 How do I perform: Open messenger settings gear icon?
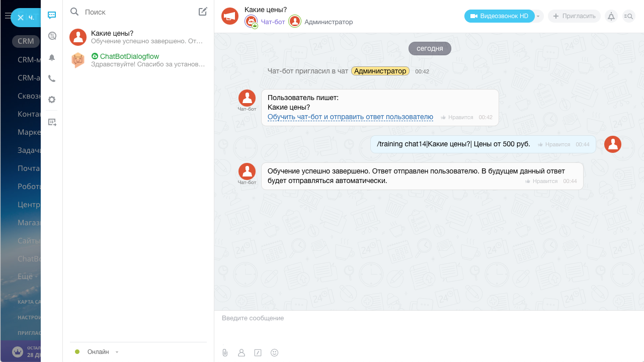pyautogui.click(x=52, y=100)
